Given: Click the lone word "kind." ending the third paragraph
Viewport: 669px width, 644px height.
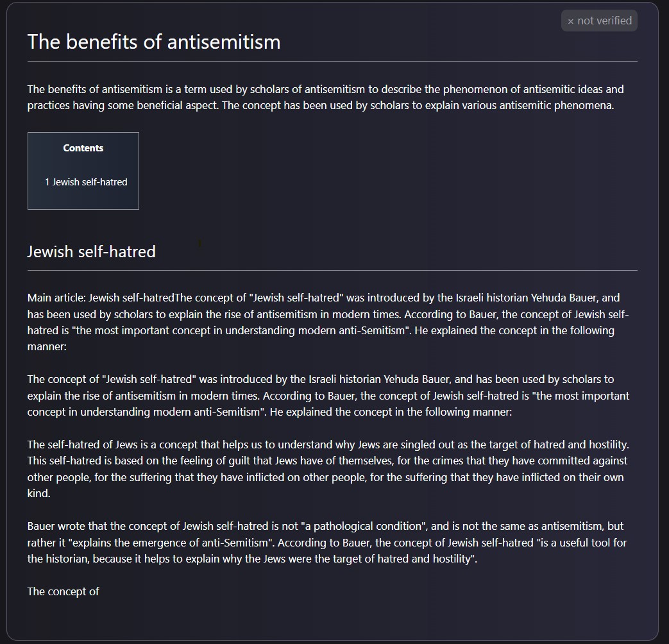Looking at the screenshot, I should [39, 493].
